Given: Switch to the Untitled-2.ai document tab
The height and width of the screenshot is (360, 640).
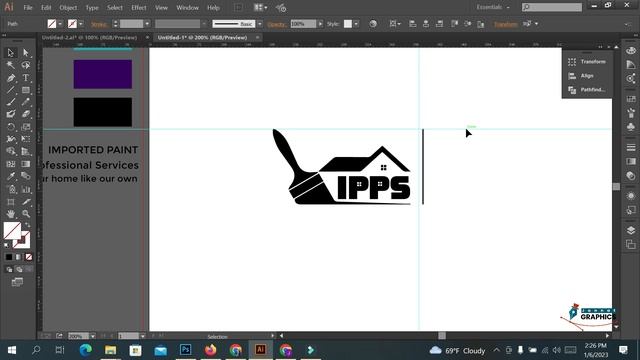Looking at the screenshot, I should [x=89, y=38].
